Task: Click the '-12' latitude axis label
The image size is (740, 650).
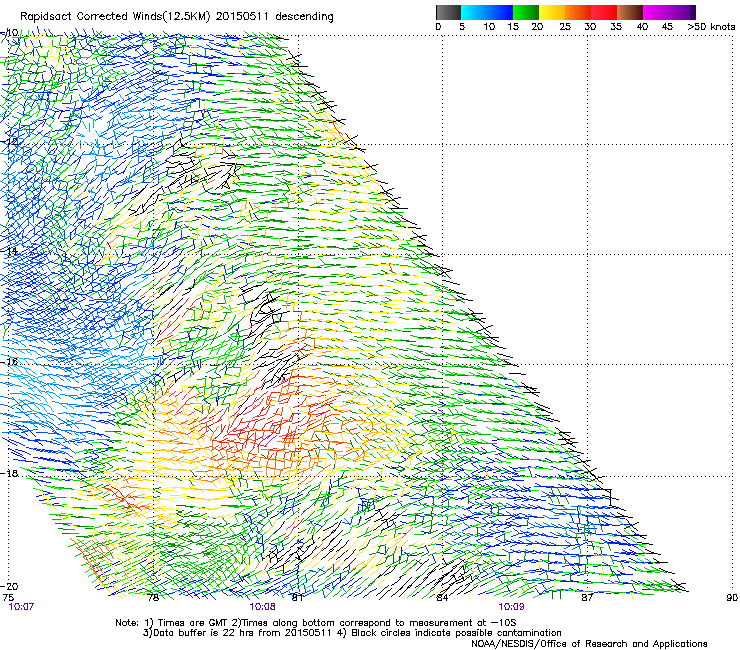Action: coord(9,142)
